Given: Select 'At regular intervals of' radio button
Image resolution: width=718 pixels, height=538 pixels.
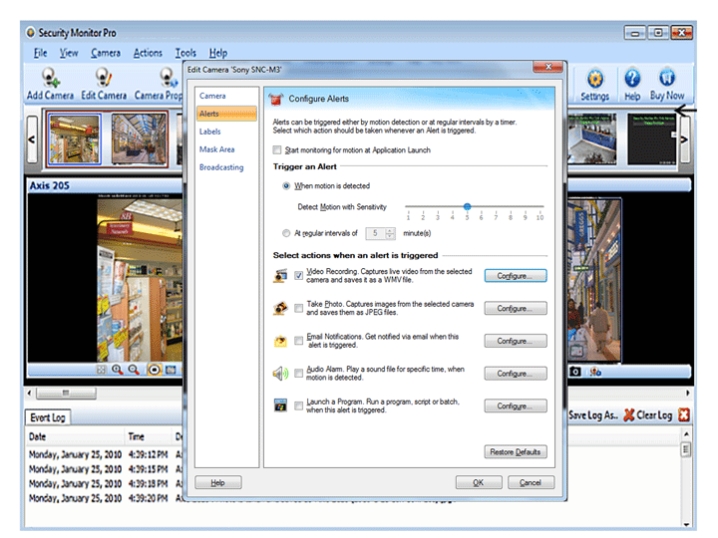Looking at the screenshot, I should click(287, 233).
